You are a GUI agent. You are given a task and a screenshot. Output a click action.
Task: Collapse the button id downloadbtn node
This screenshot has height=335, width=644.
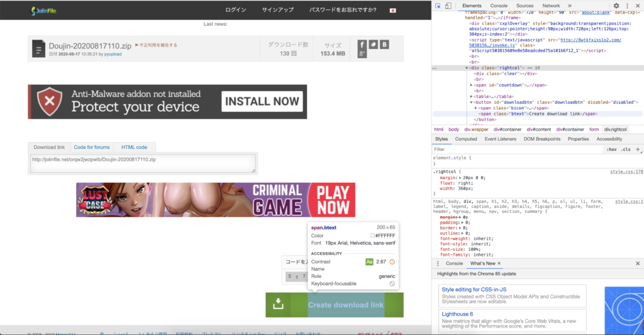pyautogui.click(x=471, y=102)
